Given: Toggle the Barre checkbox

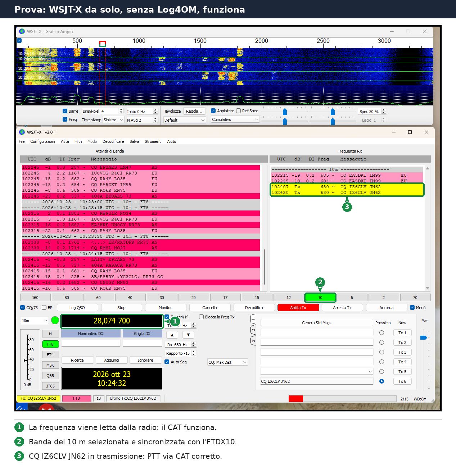Looking at the screenshot, I should click(65, 111).
